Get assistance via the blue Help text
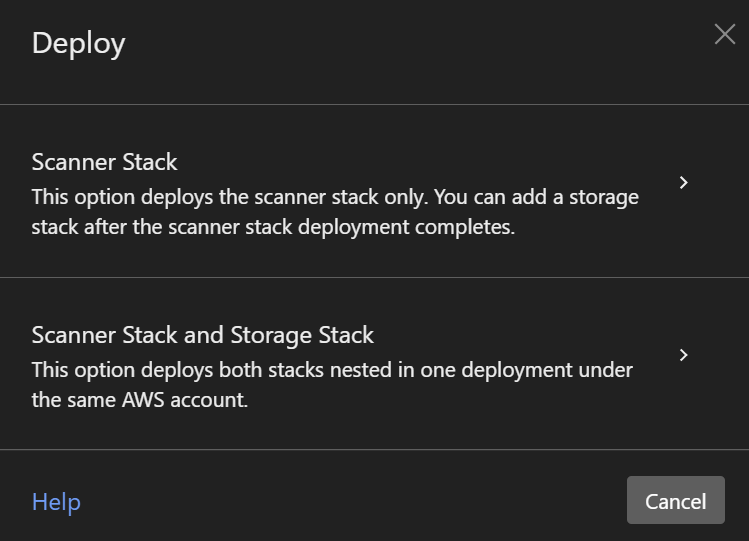This screenshot has width=749, height=541. tap(56, 502)
